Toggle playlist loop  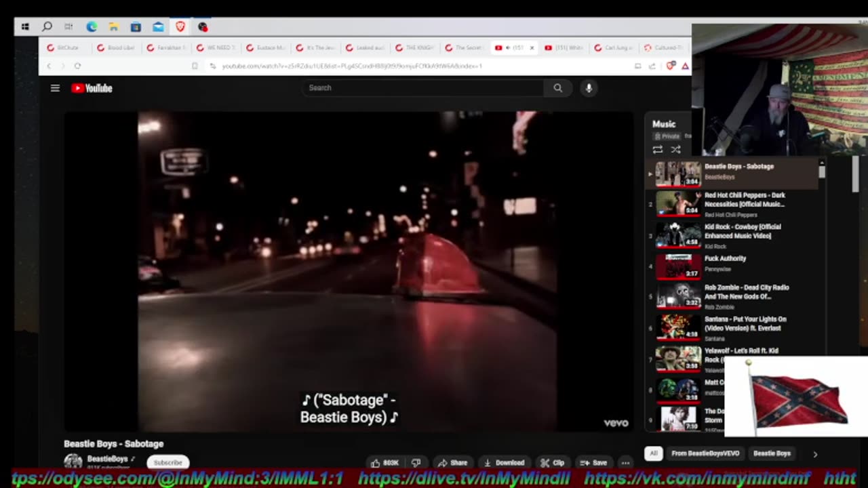click(x=657, y=150)
